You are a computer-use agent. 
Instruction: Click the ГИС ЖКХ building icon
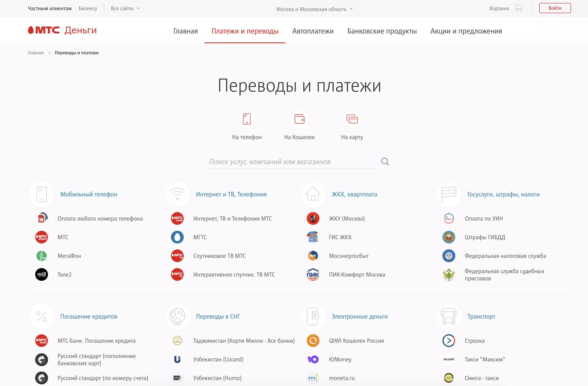pos(313,237)
